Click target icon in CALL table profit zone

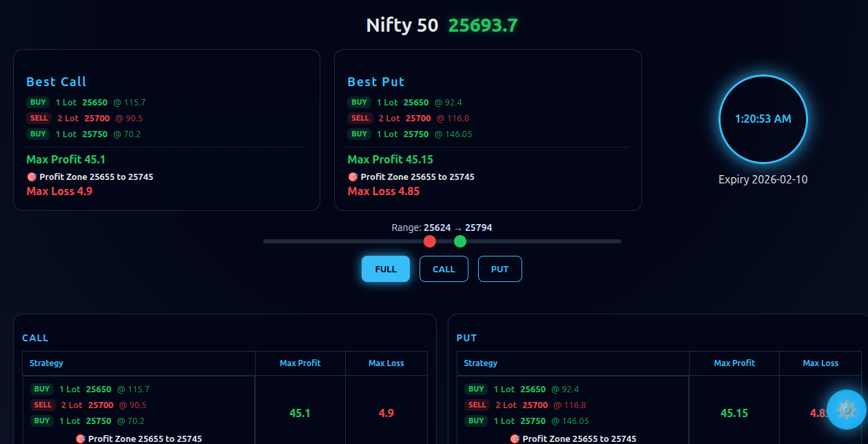click(80, 438)
